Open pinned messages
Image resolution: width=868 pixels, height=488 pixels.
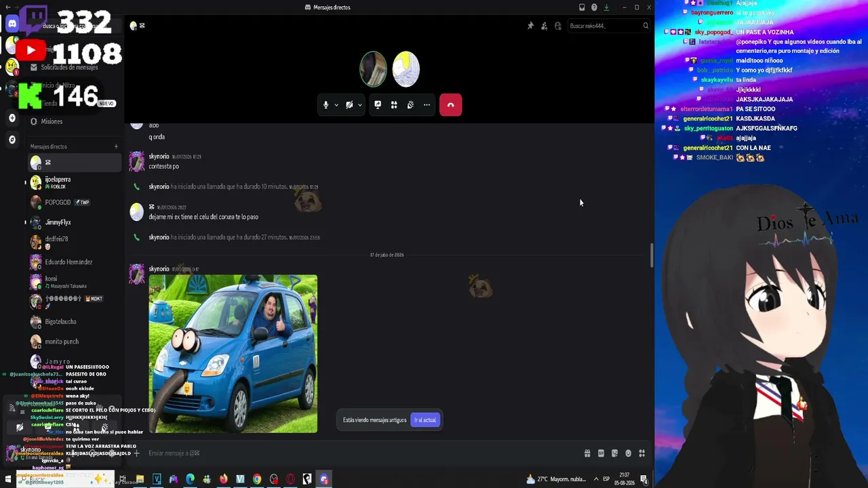530,26
